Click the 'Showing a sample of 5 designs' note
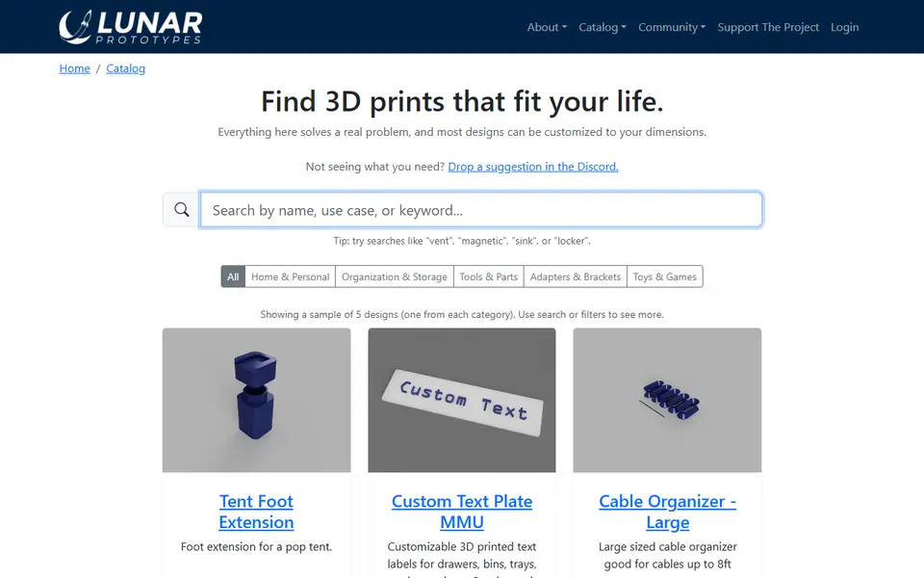 point(462,314)
